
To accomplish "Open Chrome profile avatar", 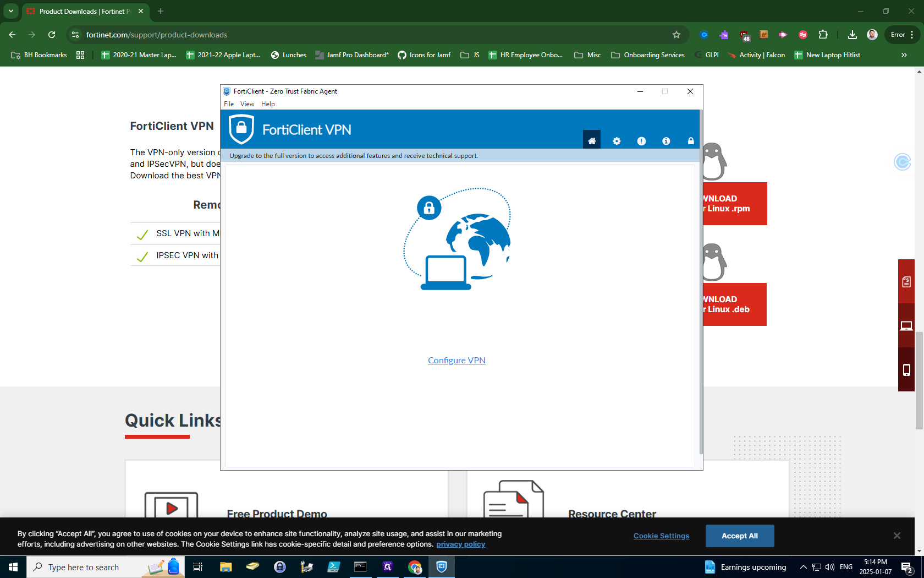I will coord(872,35).
